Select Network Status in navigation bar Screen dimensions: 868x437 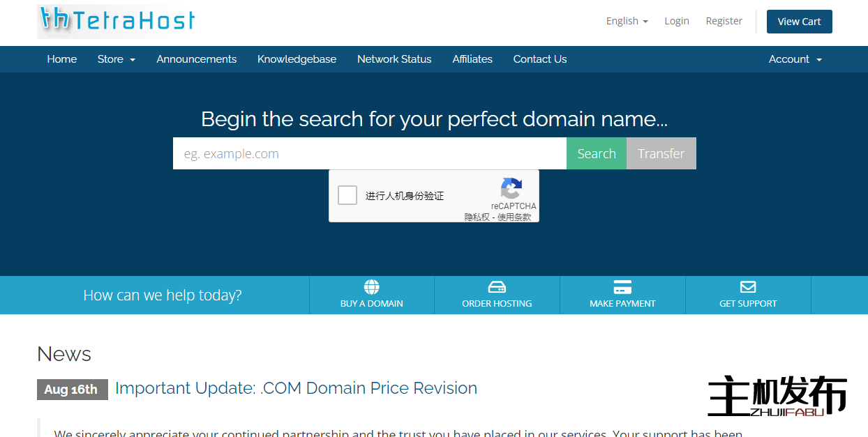pyautogui.click(x=394, y=59)
